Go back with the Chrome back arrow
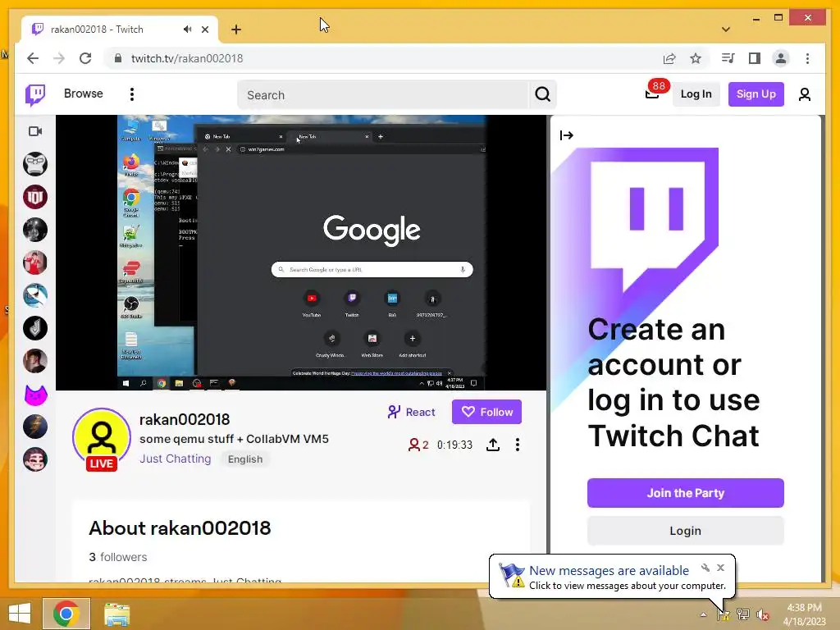The width and height of the screenshot is (840, 630). point(33,58)
